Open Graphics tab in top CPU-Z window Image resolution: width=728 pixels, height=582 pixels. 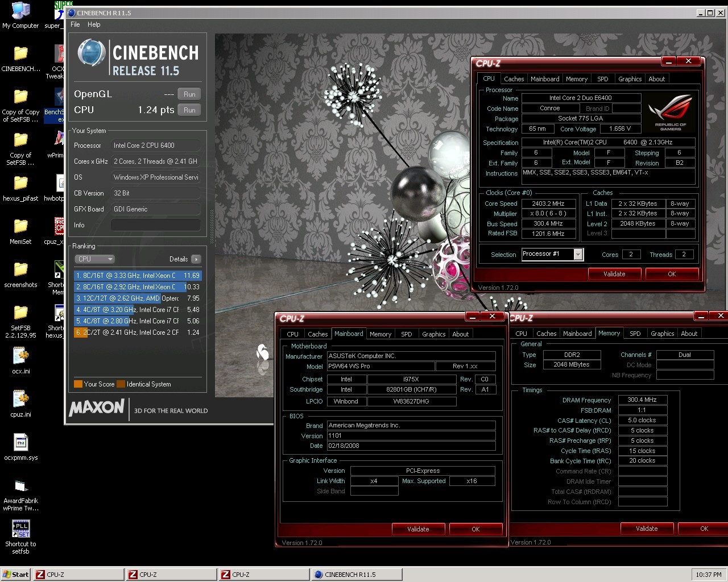pyautogui.click(x=630, y=79)
